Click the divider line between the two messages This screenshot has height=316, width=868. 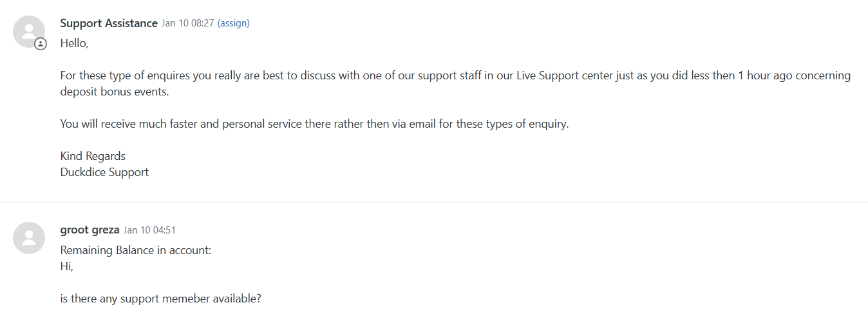[434, 202]
